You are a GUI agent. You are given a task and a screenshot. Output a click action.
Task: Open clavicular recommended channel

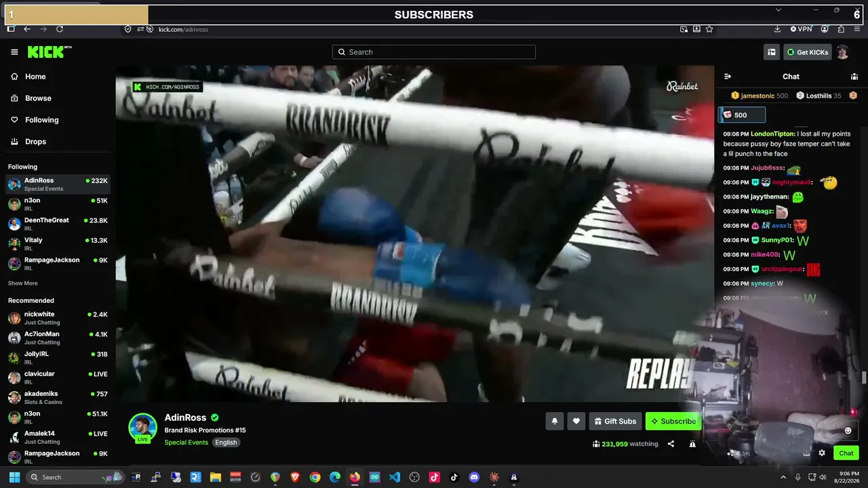[58, 377]
